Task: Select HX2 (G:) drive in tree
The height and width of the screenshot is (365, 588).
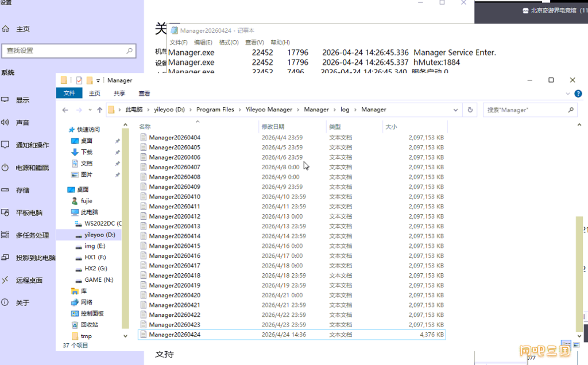Action: pos(96,269)
